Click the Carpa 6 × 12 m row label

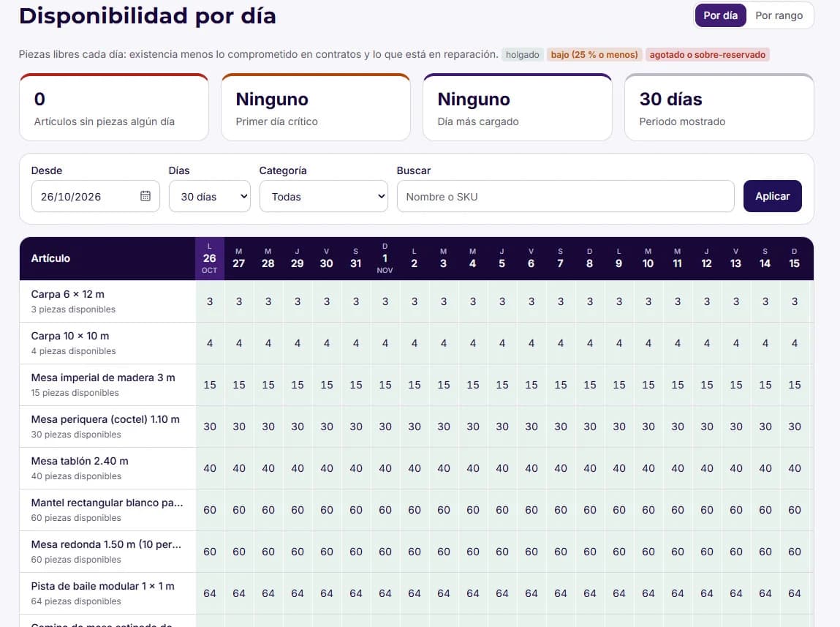107,301
